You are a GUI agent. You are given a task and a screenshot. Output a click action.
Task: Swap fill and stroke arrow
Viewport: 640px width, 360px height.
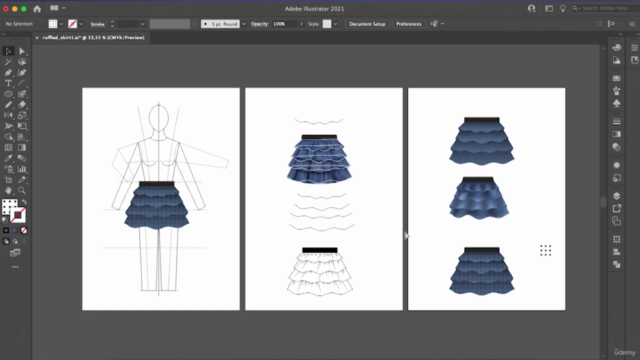click(x=24, y=202)
